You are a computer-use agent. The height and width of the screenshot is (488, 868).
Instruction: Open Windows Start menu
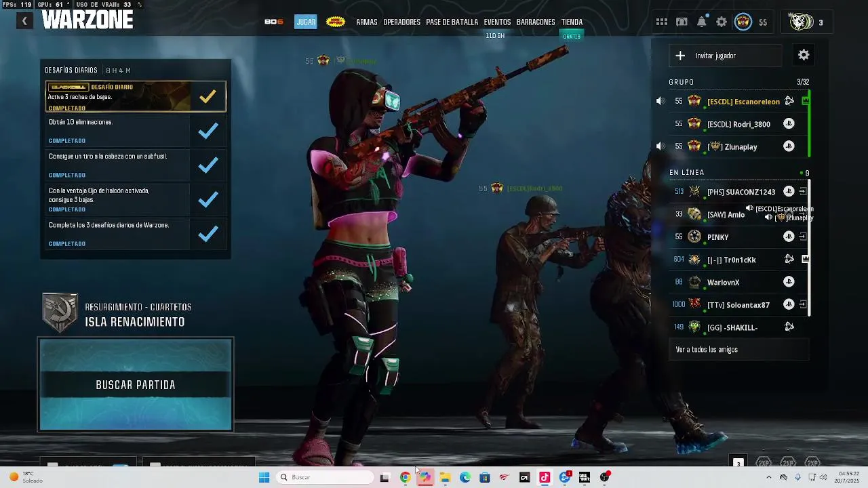pyautogui.click(x=264, y=477)
